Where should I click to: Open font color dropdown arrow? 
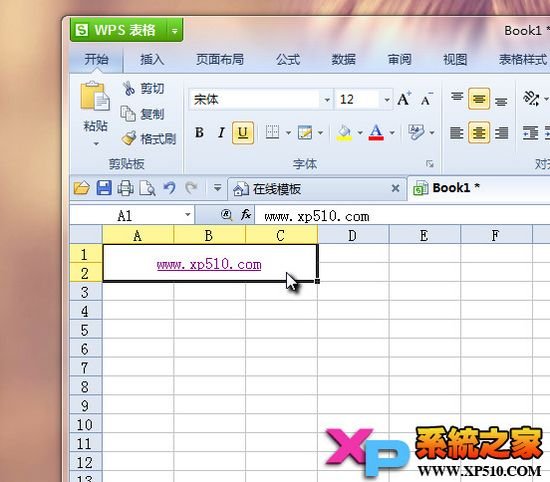click(392, 133)
